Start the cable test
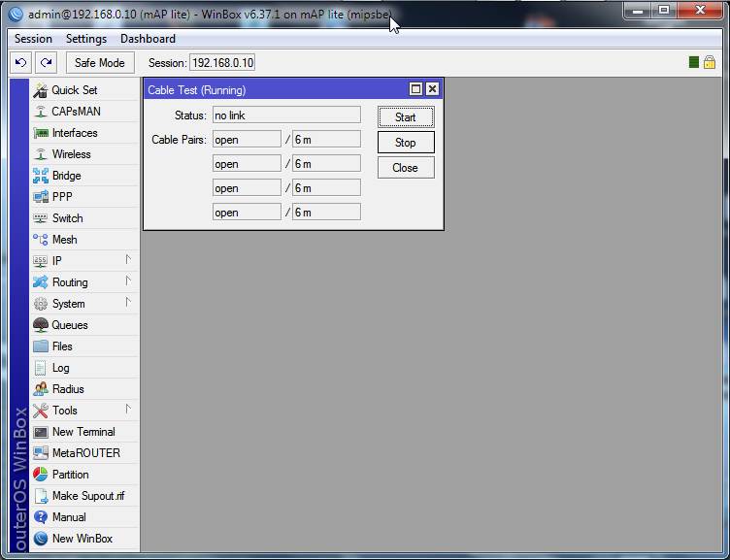730x560 pixels. [406, 117]
